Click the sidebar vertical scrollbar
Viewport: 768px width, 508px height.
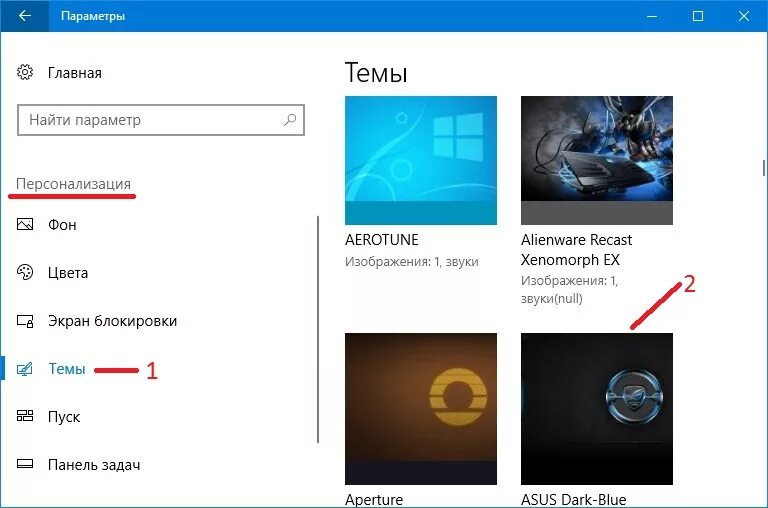[x=318, y=329]
